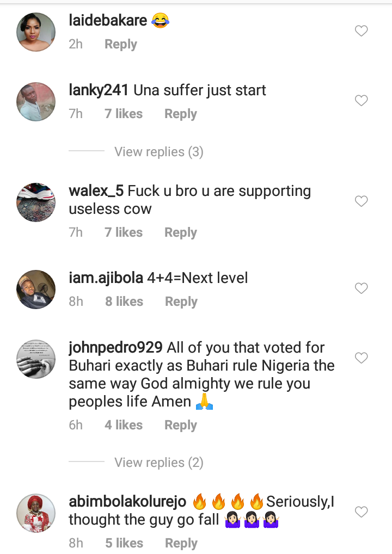Reply to walex_5's comment
This screenshot has height=554, width=392.
click(181, 233)
